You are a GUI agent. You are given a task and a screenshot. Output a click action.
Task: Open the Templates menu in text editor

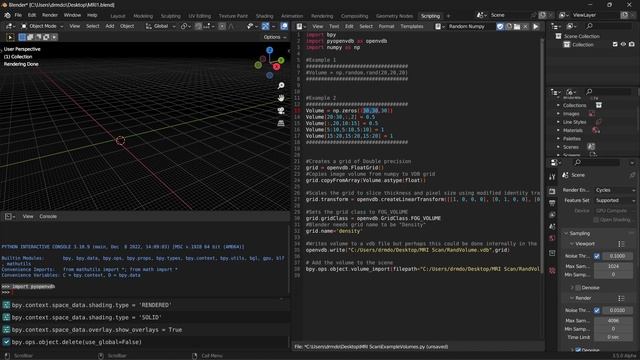pos(411,26)
